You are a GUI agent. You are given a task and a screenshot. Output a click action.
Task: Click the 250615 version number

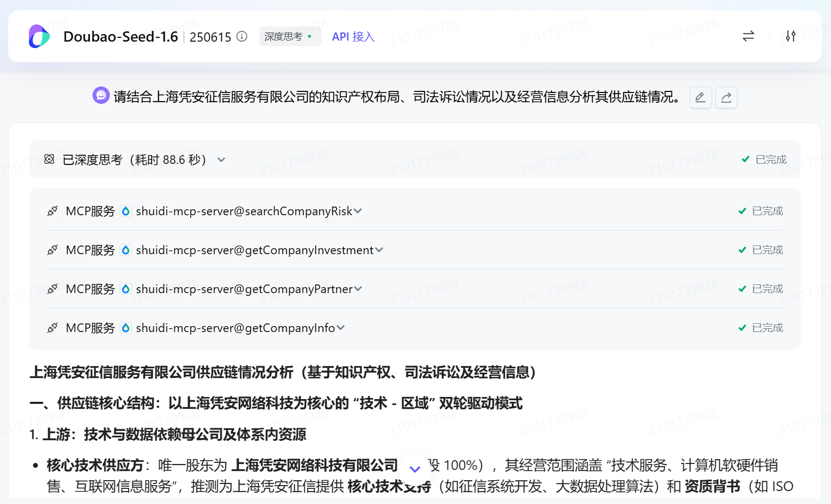210,37
